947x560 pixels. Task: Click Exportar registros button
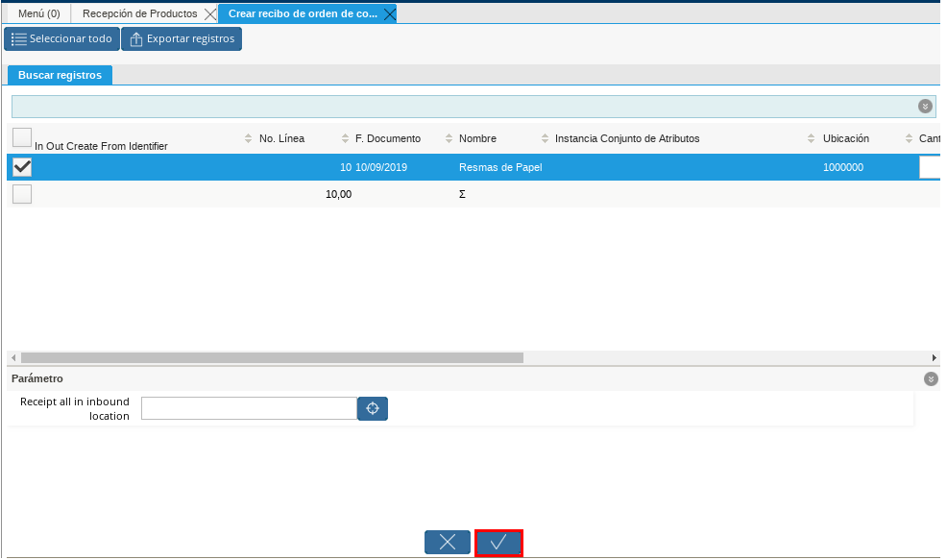182,38
